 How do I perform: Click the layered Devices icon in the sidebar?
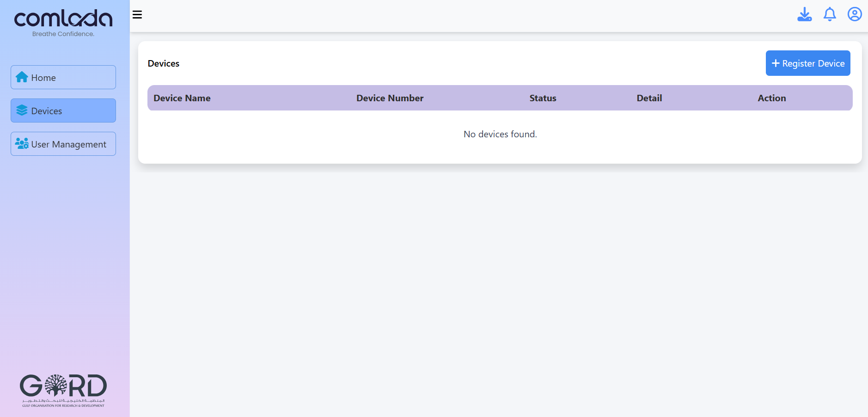(21, 110)
